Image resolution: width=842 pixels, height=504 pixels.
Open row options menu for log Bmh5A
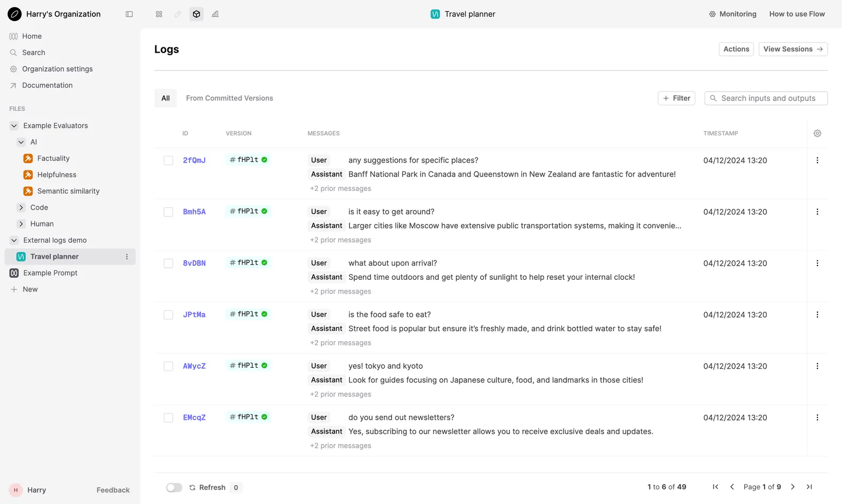[x=817, y=212]
